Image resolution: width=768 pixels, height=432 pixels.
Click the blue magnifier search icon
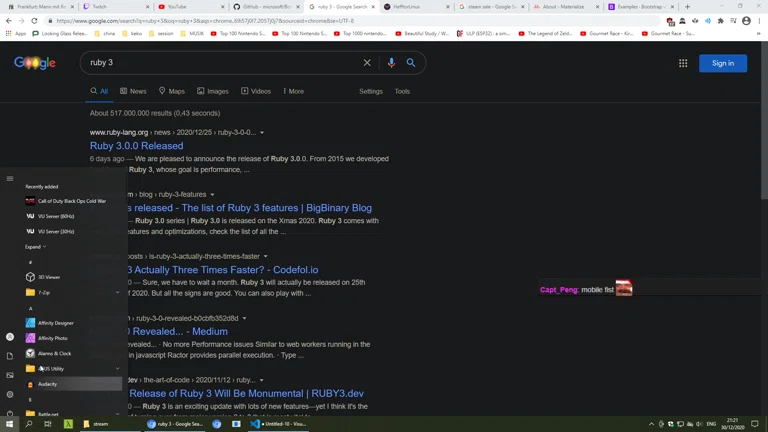[x=411, y=63]
